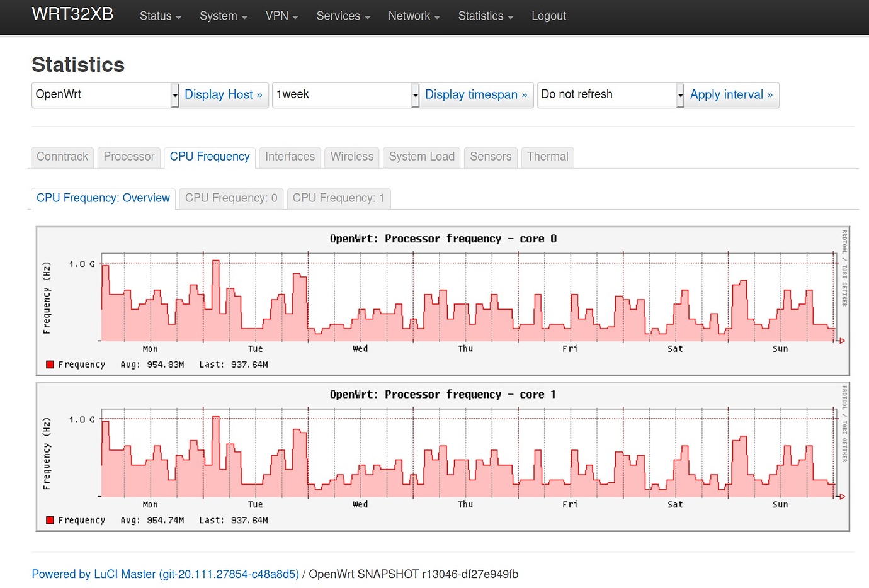
Task: Switch to the Conntrack tab
Action: tap(62, 157)
